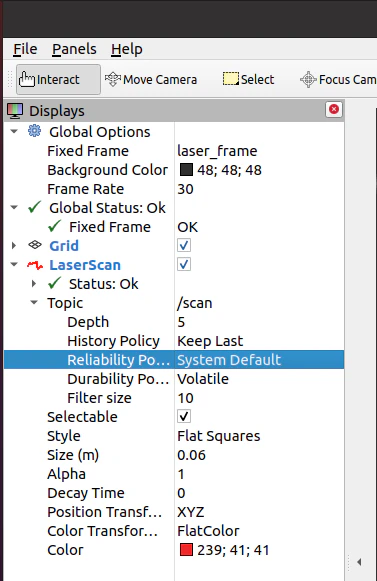Expand the Grid display properties

click(x=14, y=245)
